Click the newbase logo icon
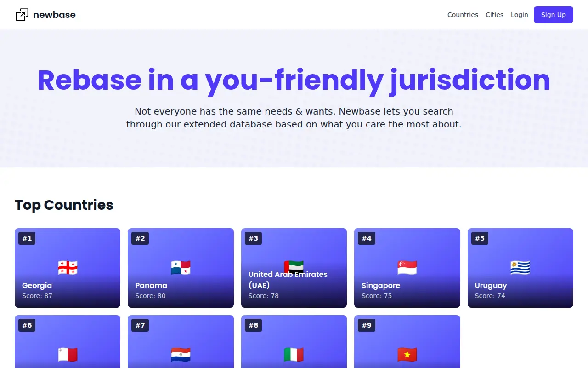The image size is (588, 368). pyautogui.click(x=22, y=15)
